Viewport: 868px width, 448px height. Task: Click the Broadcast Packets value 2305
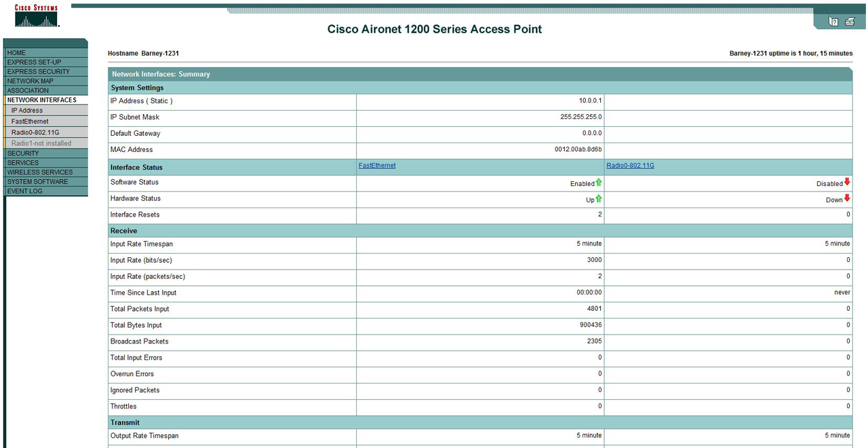click(x=595, y=341)
